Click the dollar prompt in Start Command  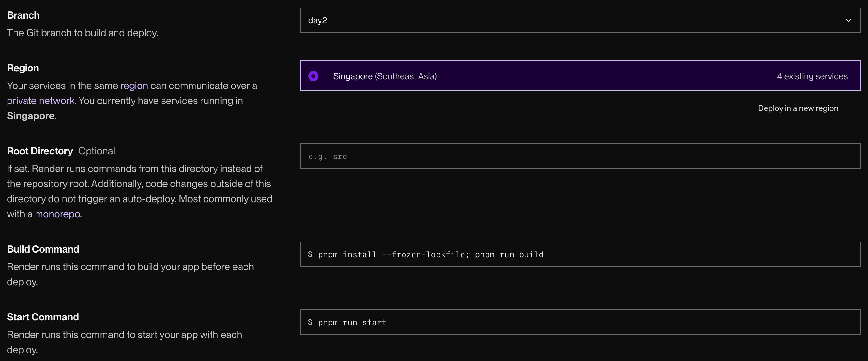click(310, 322)
